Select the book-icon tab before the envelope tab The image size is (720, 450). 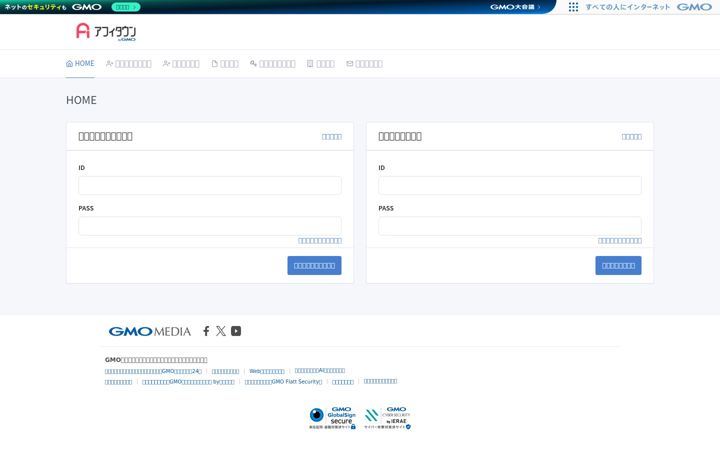tap(321, 64)
